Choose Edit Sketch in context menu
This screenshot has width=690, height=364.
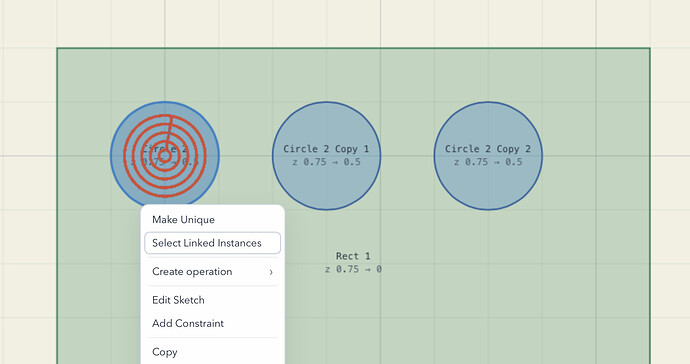coord(213,300)
